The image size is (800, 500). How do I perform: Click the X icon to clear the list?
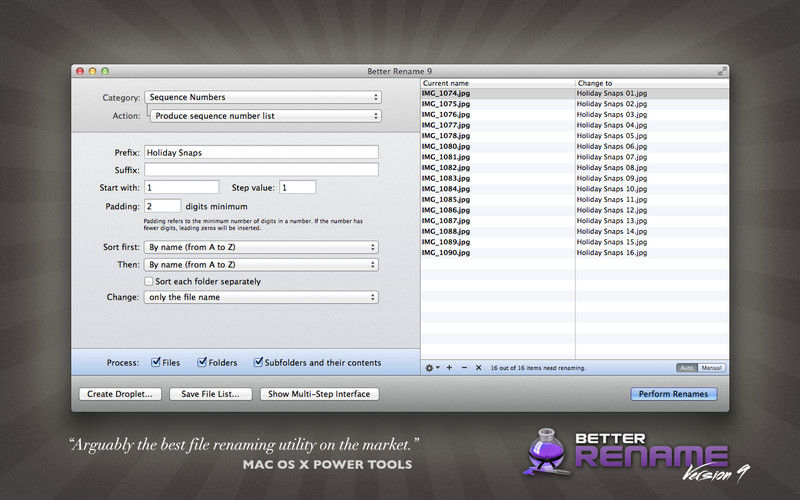478,367
